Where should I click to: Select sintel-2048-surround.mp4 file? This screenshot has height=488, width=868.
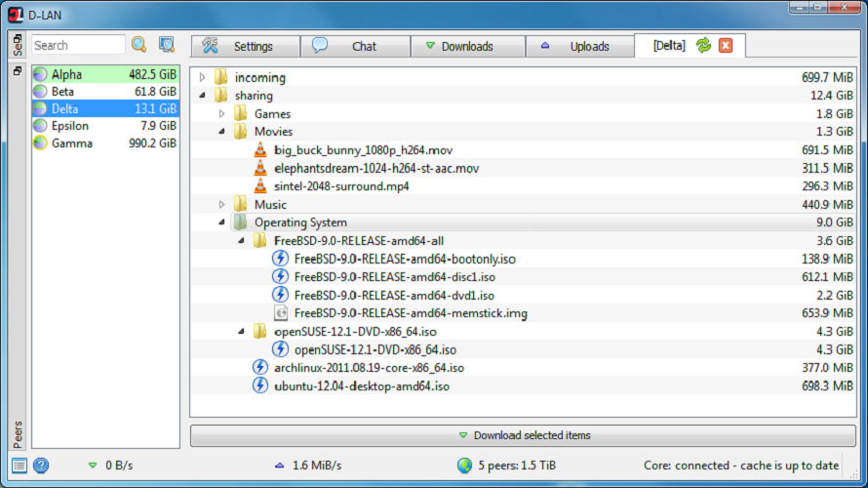click(x=523, y=186)
